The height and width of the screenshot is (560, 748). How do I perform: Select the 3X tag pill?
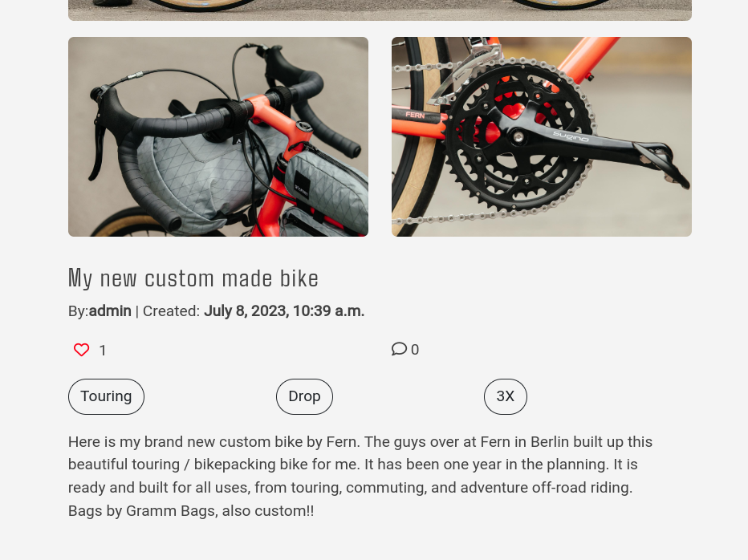point(505,396)
